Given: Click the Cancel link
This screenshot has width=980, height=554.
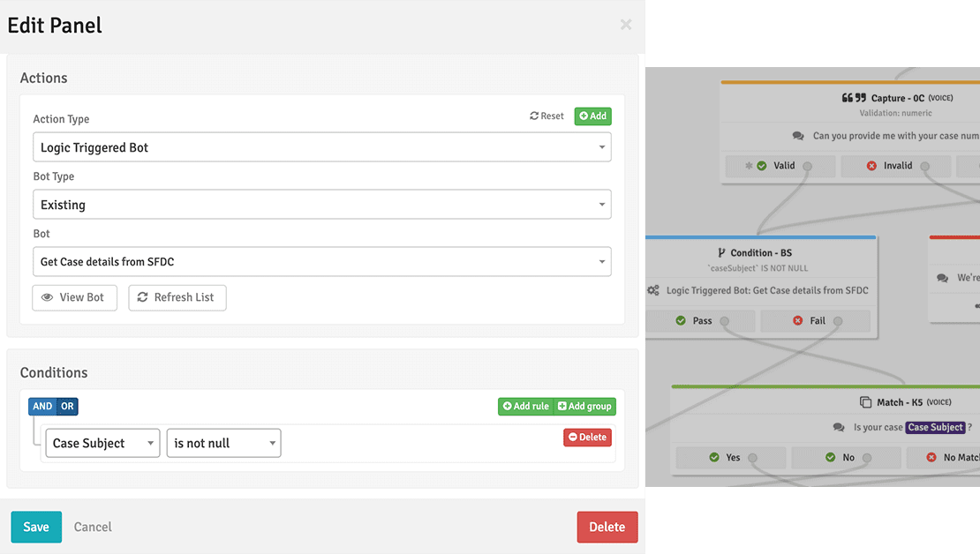Looking at the screenshot, I should pos(93,527).
